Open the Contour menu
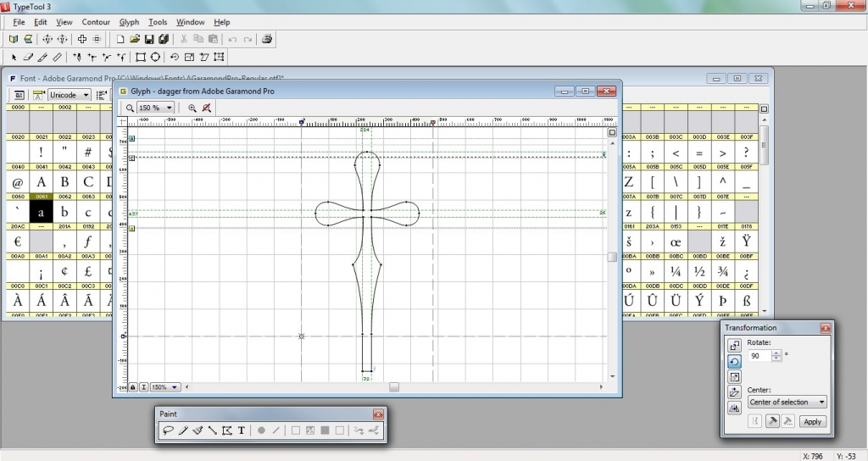 [96, 22]
